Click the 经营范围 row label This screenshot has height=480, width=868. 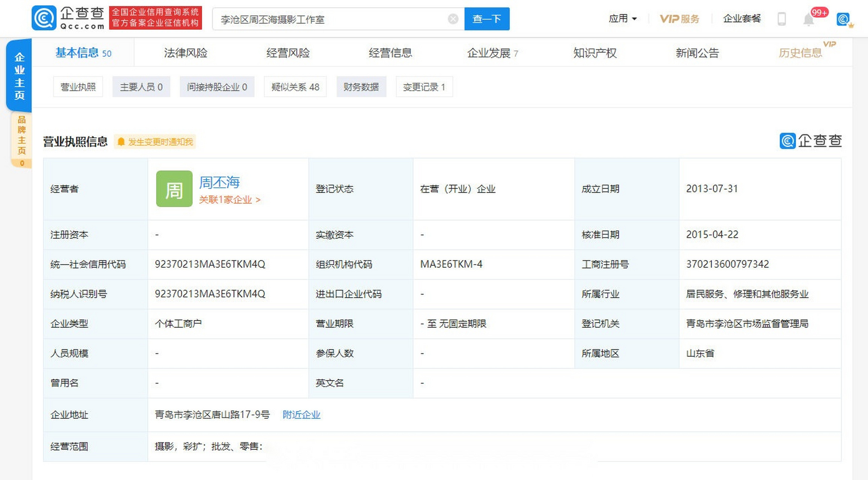click(69, 447)
